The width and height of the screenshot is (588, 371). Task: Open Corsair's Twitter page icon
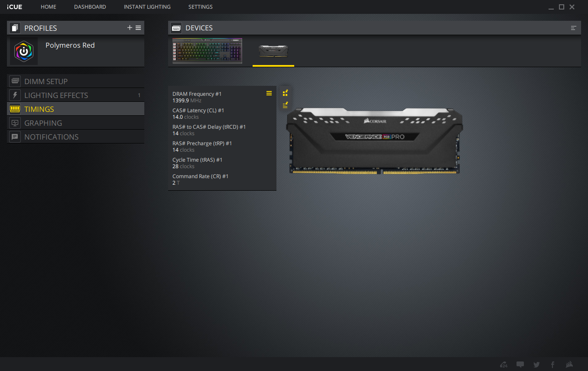[x=536, y=364]
